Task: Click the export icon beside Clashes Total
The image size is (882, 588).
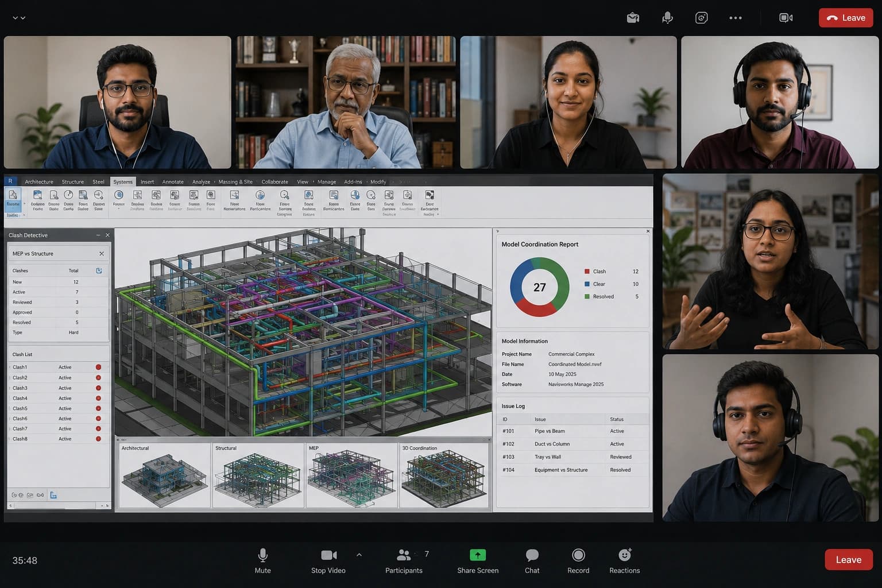Action: tap(99, 270)
